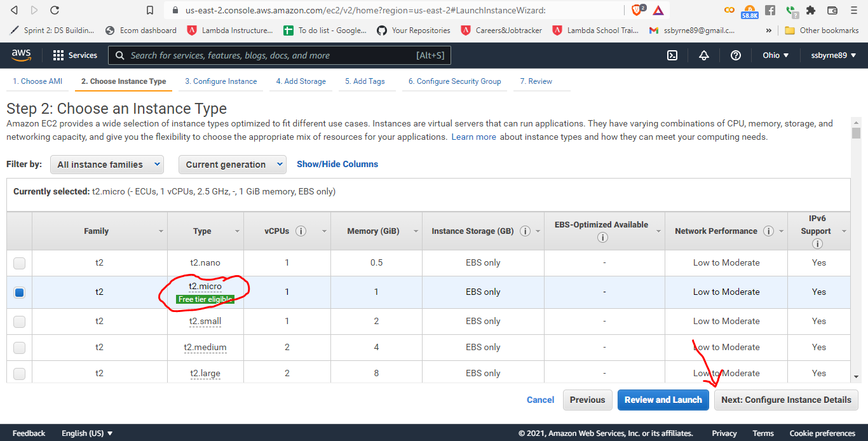
Task: Go to step 5. Add Tags tab
Action: point(365,81)
